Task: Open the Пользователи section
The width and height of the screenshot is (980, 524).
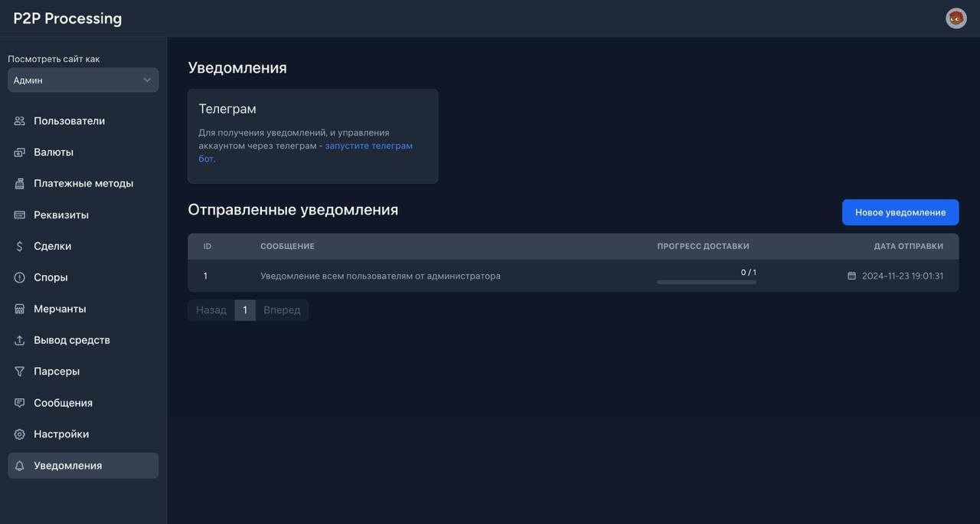Action: point(83,121)
